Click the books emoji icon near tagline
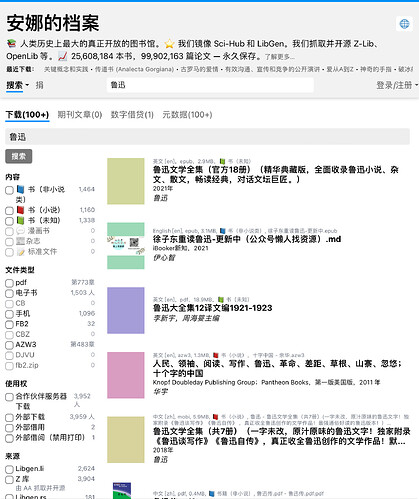 point(11,43)
